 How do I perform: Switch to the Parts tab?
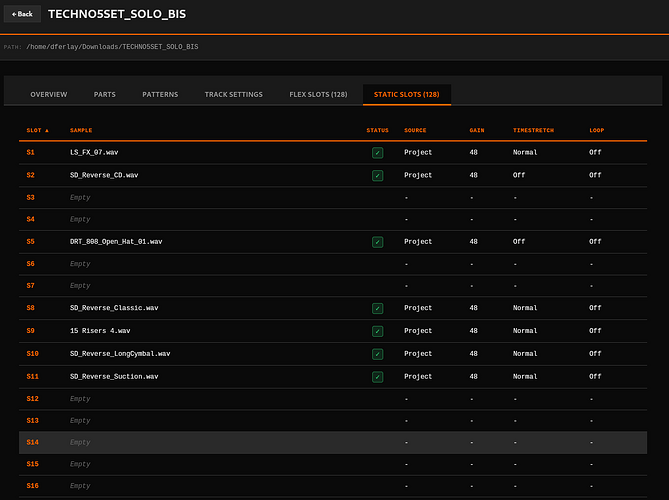click(x=105, y=94)
